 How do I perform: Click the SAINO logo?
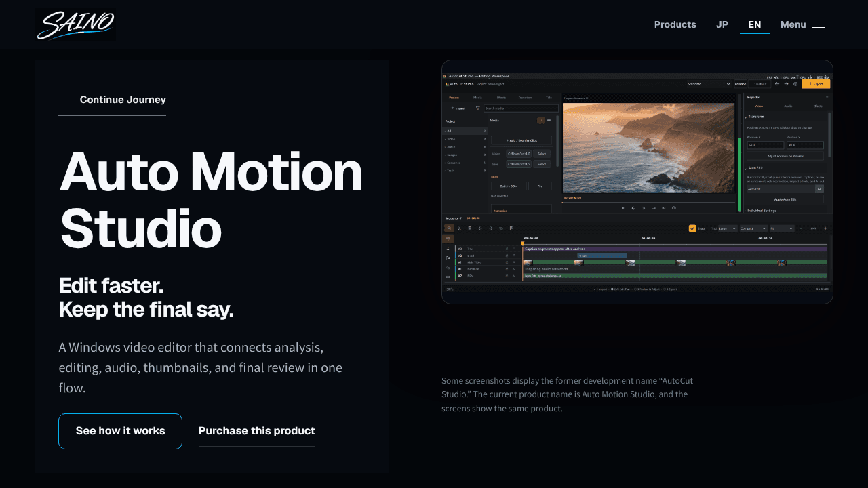[x=75, y=25]
